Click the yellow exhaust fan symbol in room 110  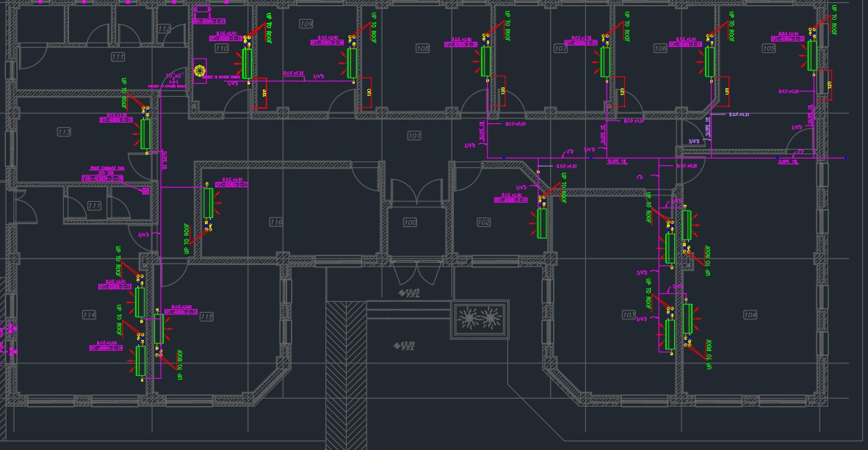pos(199,71)
